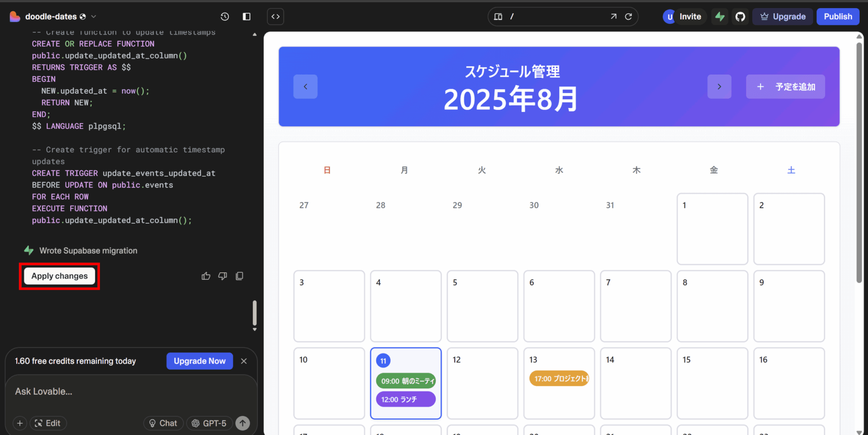Select calendar day 16
Screen dimensions: 868x435
[789, 383]
